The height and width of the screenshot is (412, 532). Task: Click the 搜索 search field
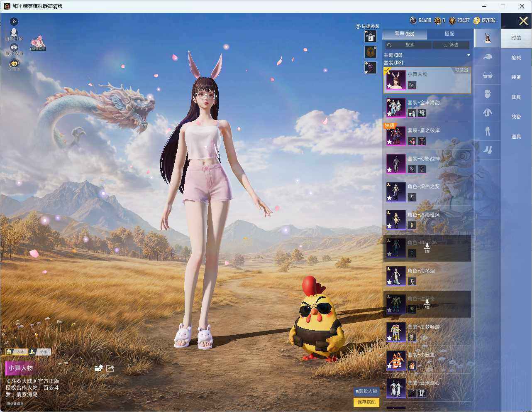[408, 45]
